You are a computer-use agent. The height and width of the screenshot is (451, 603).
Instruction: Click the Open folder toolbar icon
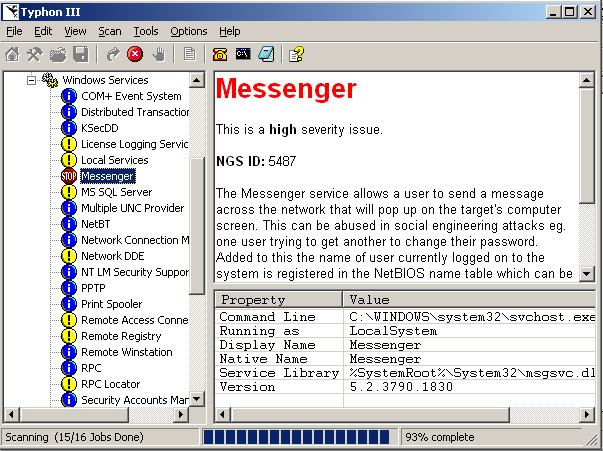(58, 54)
